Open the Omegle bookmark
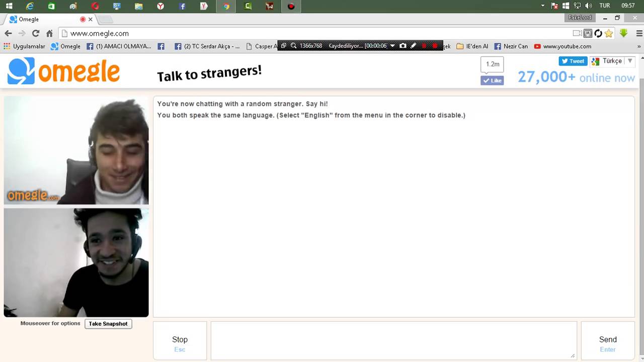This screenshot has height=362, width=644. point(65,46)
